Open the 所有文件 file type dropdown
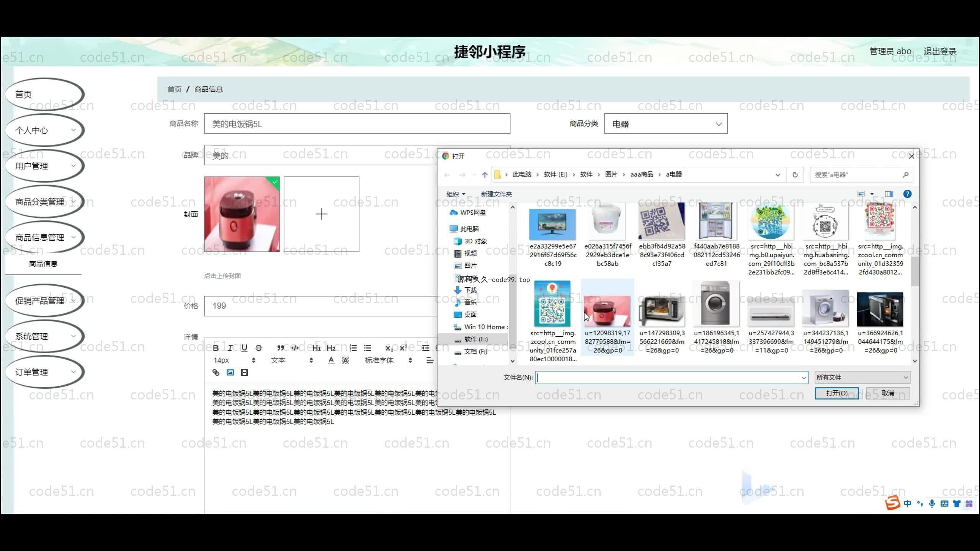Viewport: 980px width, 551px height. 862,377
